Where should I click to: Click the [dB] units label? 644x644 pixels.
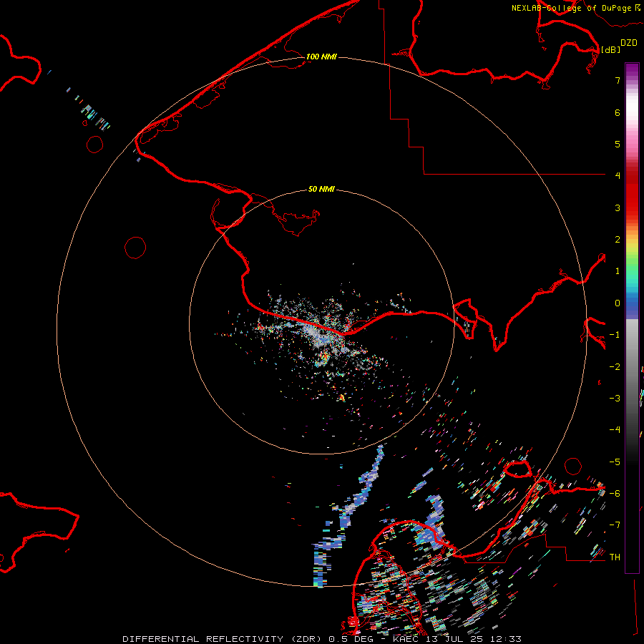click(610, 49)
